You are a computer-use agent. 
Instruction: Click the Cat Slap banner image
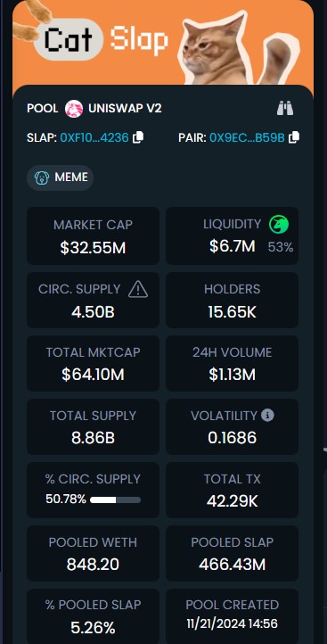(x=163, y=43)
